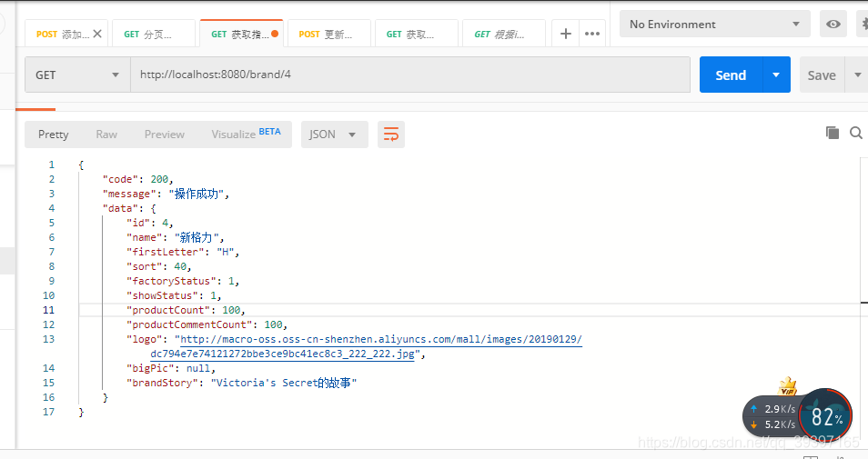This screenshot has height=459, width=868.
Task: Open the Visualize BETA view
Action: tap(246, 134)
